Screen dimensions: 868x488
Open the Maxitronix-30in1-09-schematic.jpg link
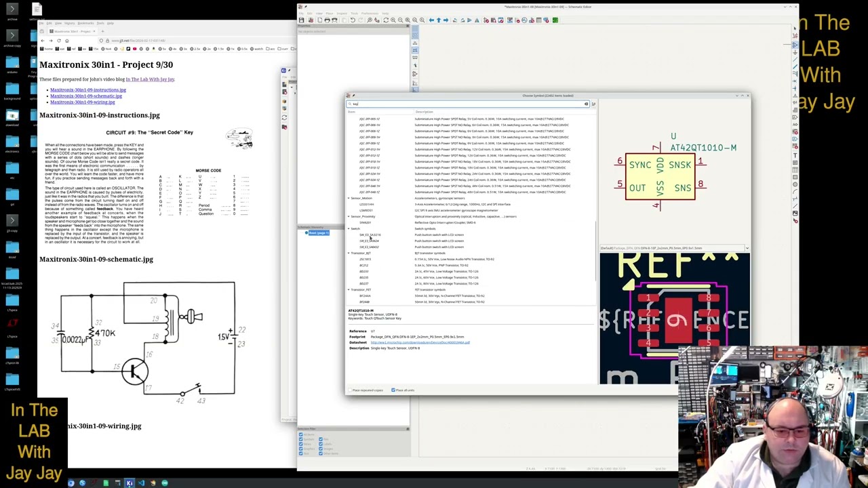click(x=85, y=96)
